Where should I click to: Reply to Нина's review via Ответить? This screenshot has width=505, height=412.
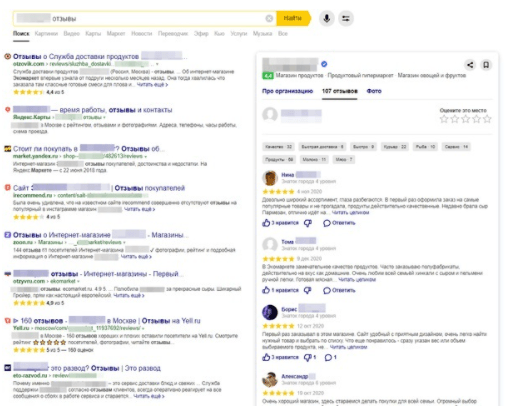(339, 223)
